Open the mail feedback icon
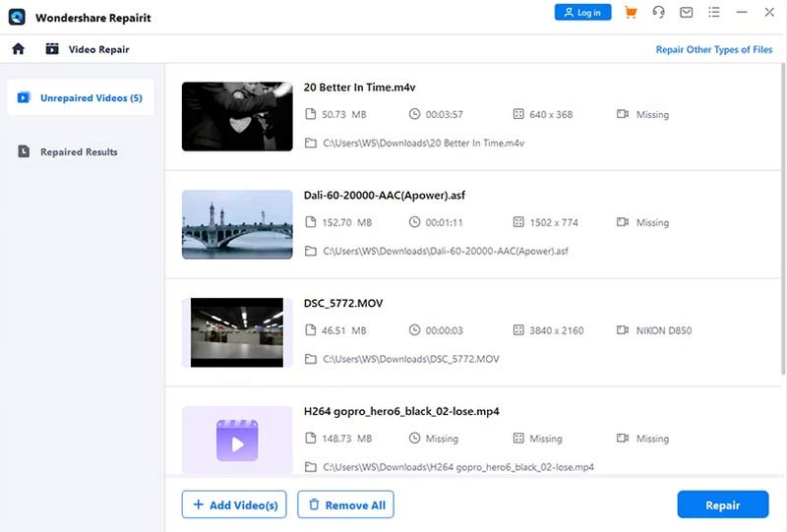Viewport: 787px width, 532px height. tap(687, 13)
